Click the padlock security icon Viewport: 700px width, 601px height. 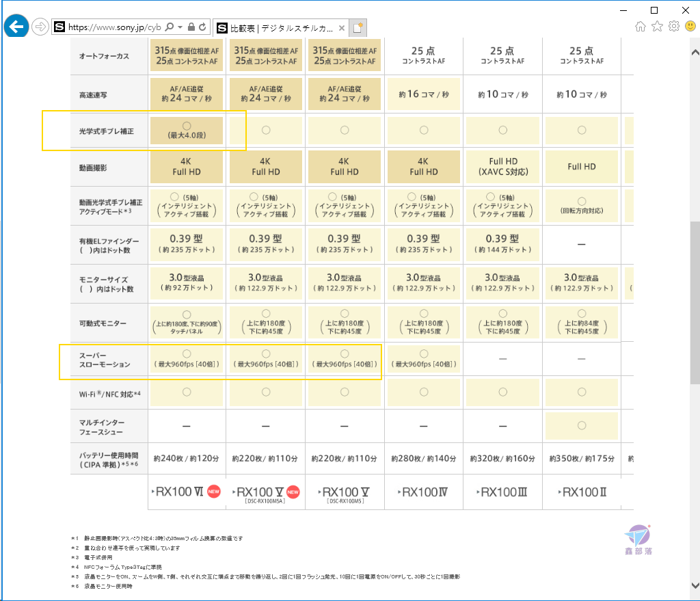coord(191,27)
